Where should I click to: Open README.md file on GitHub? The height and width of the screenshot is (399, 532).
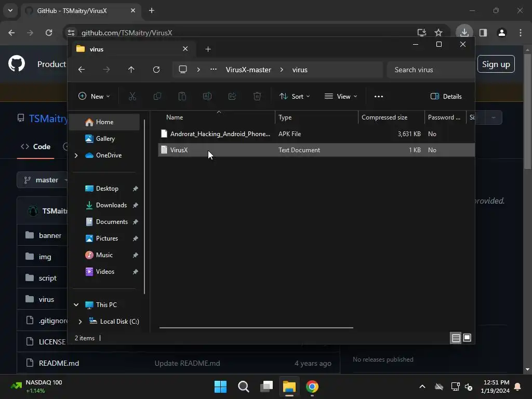point(59,363)
